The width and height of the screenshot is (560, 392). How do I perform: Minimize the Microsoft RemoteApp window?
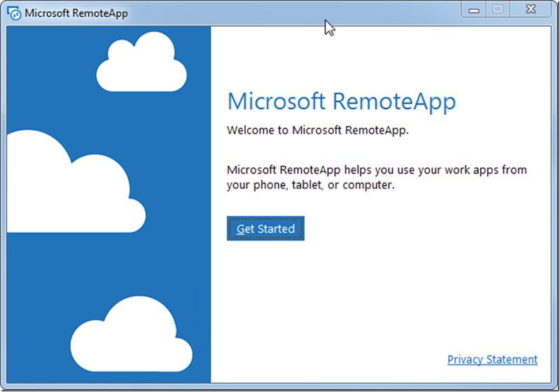(x=474, y=9)
